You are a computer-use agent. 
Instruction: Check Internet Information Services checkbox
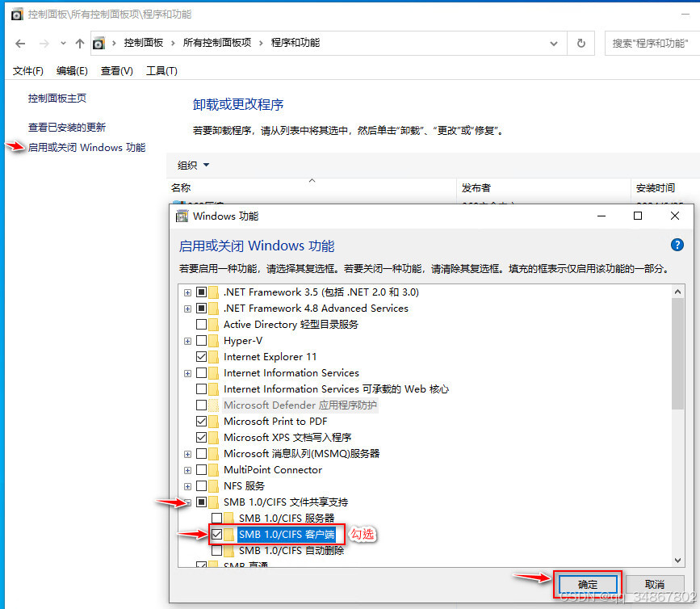(x=201, y=373)
